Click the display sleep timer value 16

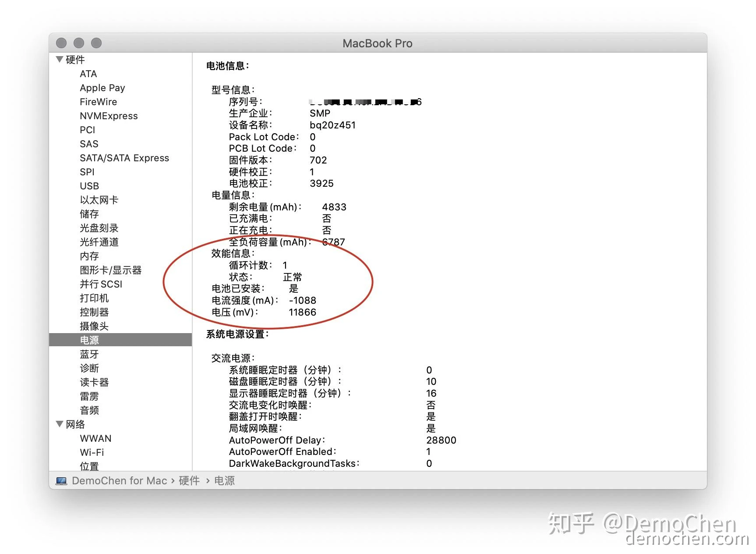point(431,393)
